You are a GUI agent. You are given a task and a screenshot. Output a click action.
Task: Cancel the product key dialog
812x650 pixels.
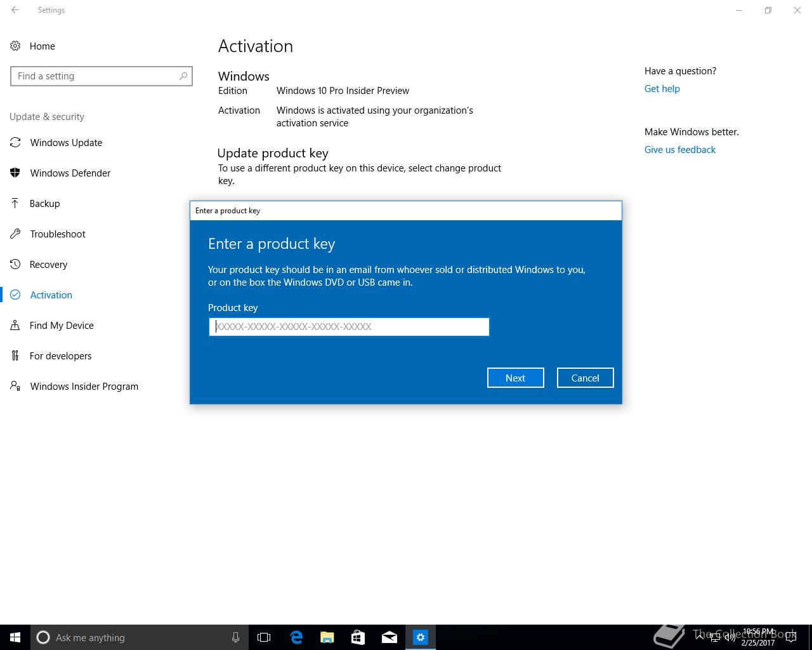tap(585, 378)
